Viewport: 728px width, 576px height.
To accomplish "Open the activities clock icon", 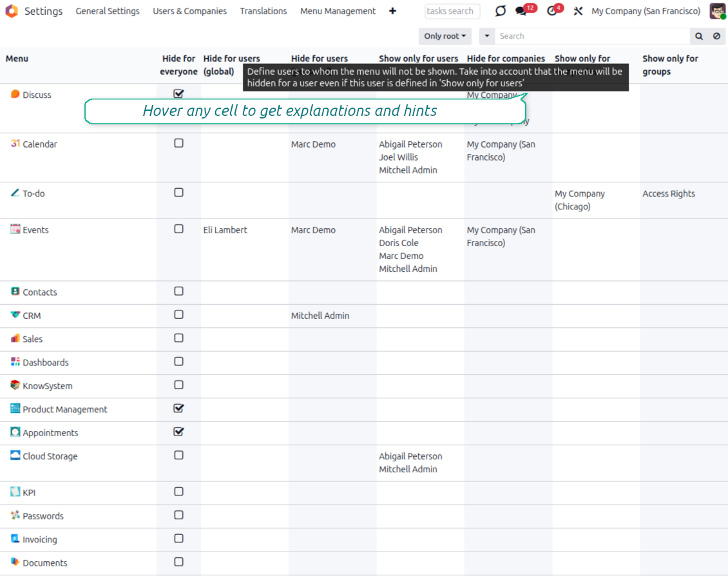I will (552, 11).
